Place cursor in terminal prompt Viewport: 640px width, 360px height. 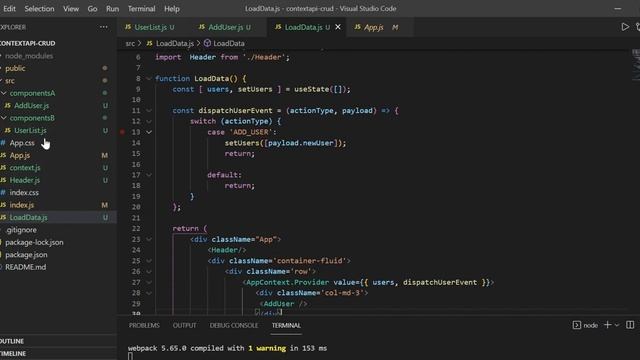tap(130, 356)
